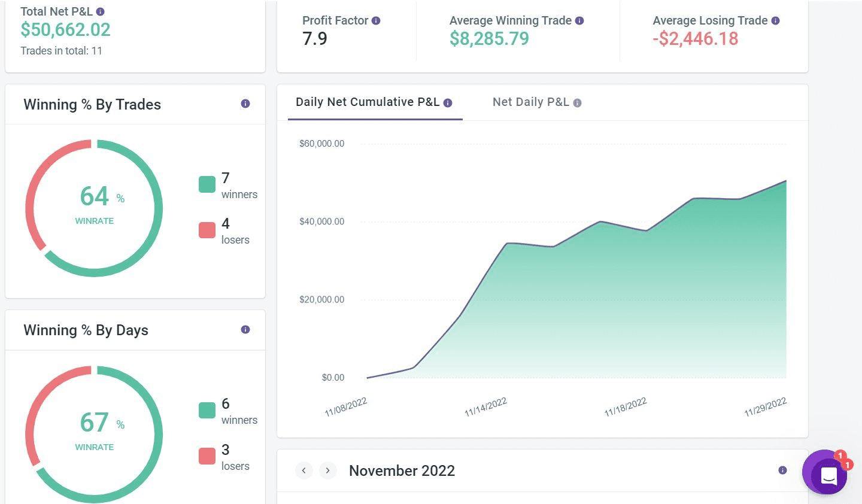862x504 pixels.
Task: Switch to the Net Daily P&L tab
Action: click(530, 102)
